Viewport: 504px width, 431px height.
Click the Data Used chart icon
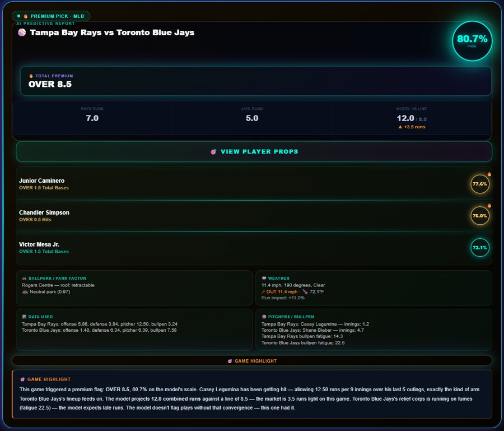point(24,317)
